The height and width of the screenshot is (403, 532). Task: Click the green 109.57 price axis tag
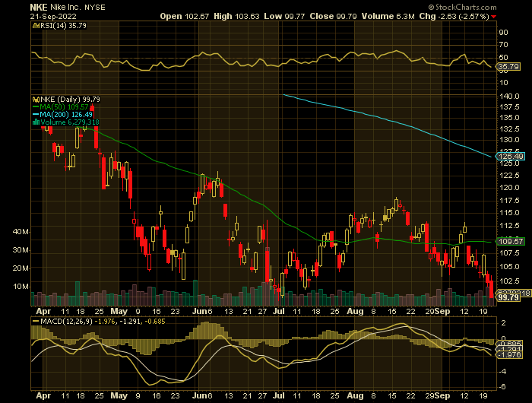511,241
